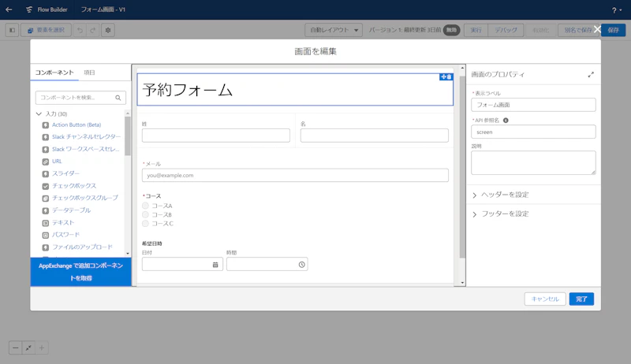
Task: Click the redo arrow in toolbar
Action: pyautogui.click(x=92, y=30)
